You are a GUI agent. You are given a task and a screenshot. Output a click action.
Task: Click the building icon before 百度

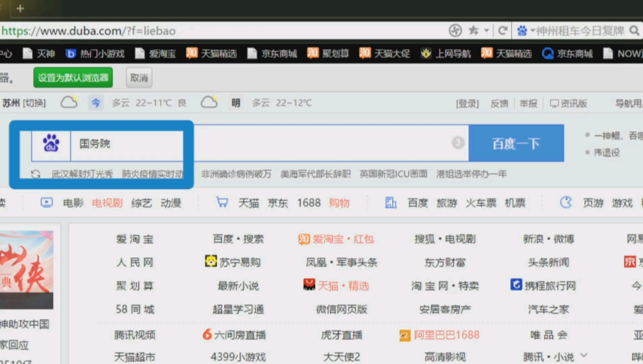coord(390,202)
